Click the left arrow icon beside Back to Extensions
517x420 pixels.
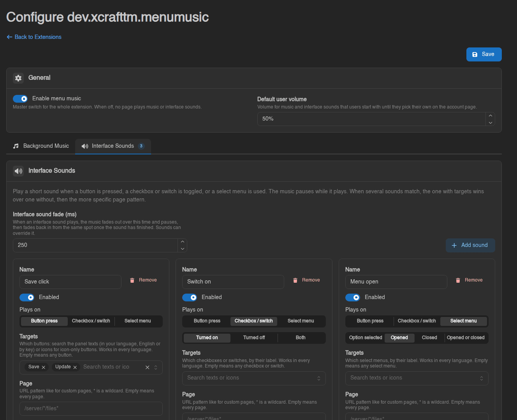(x=9, y=37)
